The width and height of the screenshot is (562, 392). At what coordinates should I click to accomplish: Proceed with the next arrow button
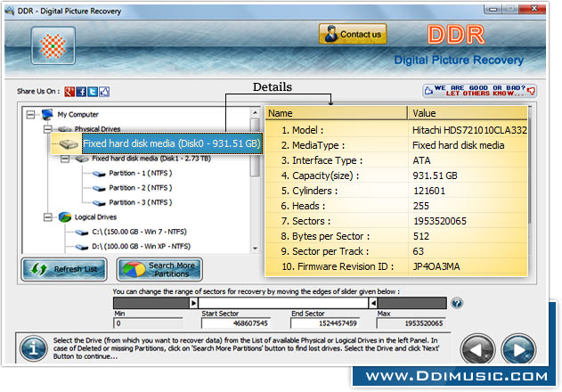(x=518, y=349)
